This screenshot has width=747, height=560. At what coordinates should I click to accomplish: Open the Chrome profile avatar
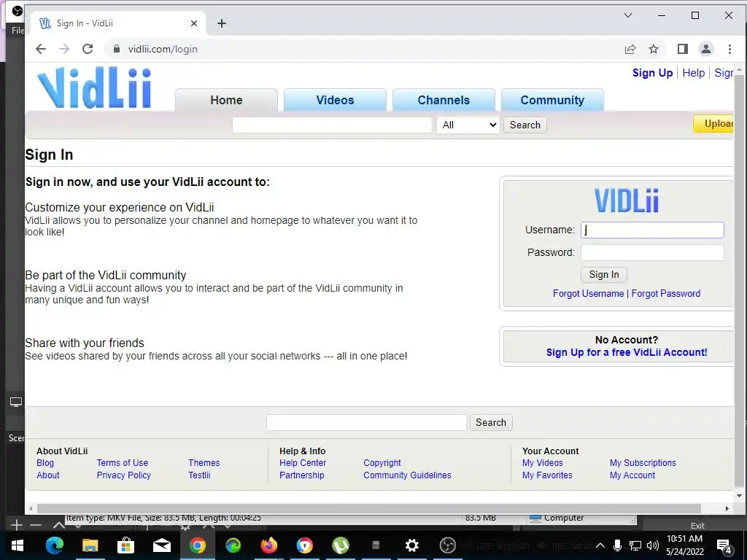(x=706, y=49)
